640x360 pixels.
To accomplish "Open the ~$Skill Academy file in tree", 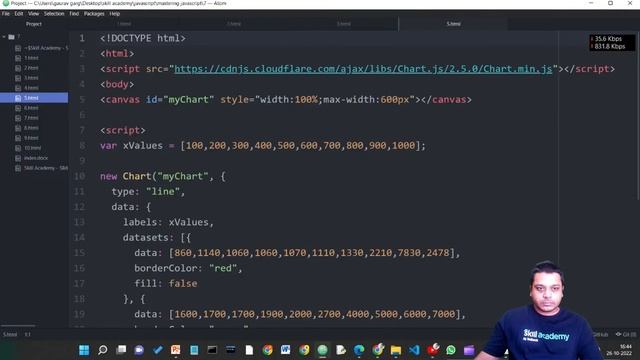I will pos(46,48).
